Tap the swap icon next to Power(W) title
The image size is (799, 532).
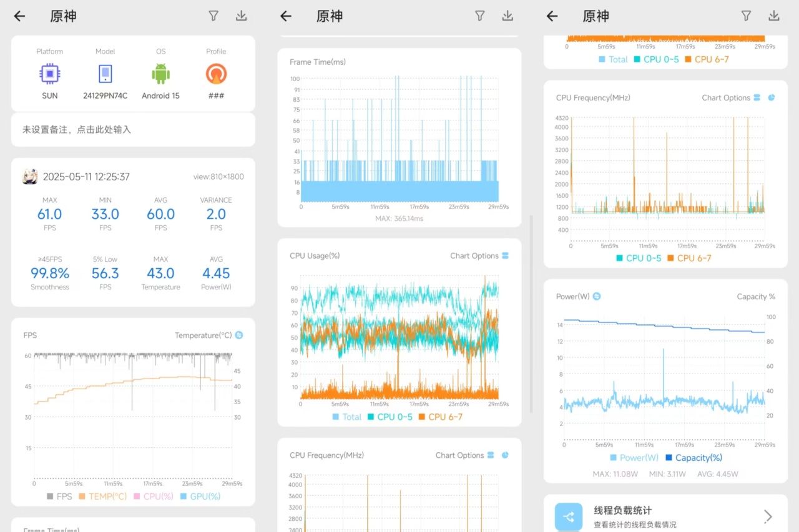click(x=597, y=296)
